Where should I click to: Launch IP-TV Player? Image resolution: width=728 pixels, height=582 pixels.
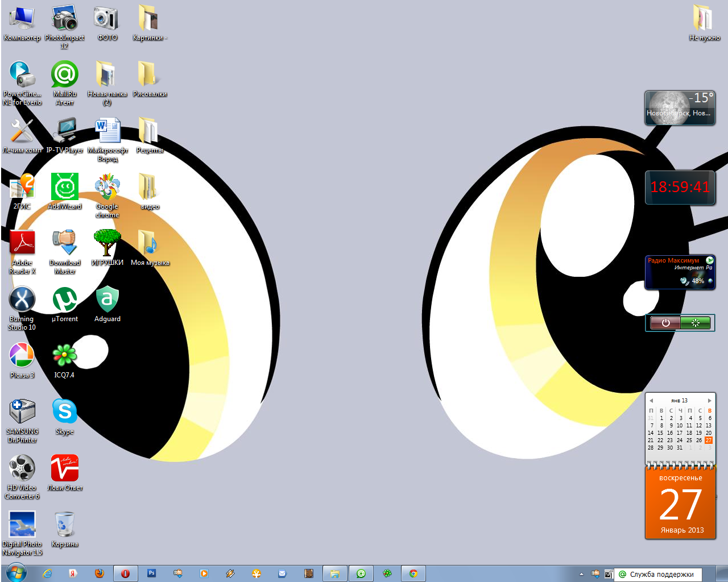coord(64,135)
